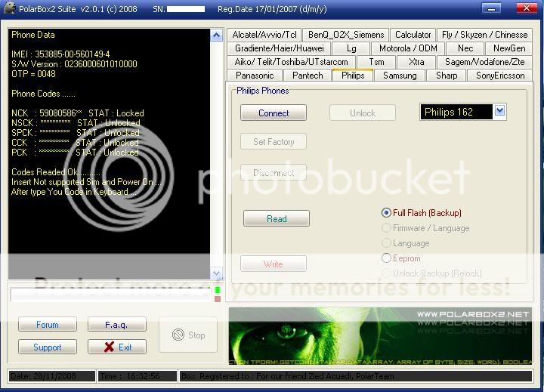Switch to the BenQ_O2X_Siemens tab
This screenshot has height=392, width=544.
[x=346, y=35]
